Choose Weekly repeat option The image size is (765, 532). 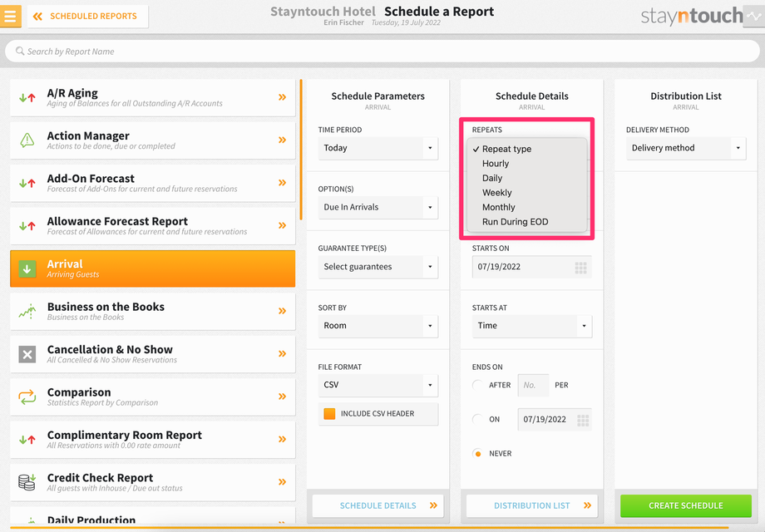click(527, 193)
